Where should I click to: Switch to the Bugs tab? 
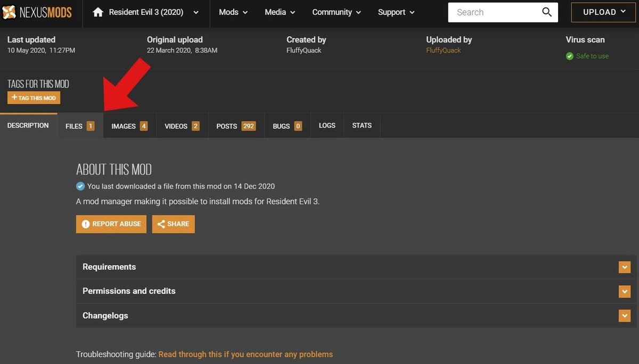pyautogui.click(x=288, y=126)
